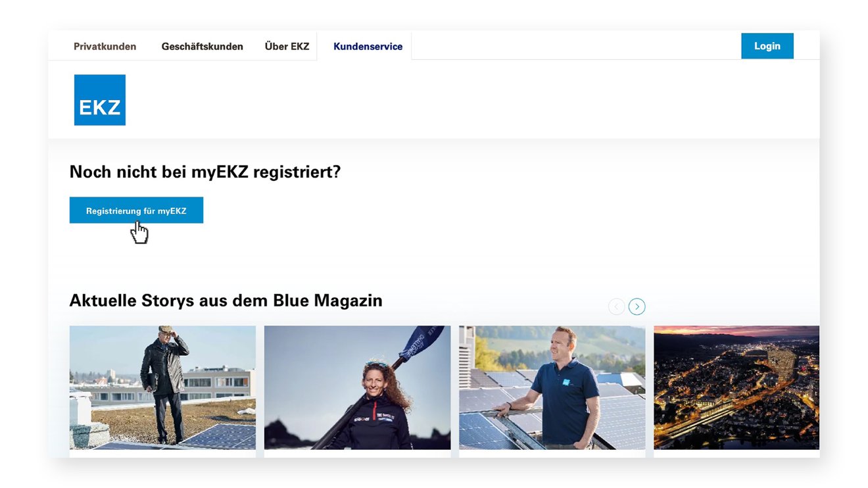Click the Login label in the top bar
The width and height of the screenshot is (868, 488).
767,46
